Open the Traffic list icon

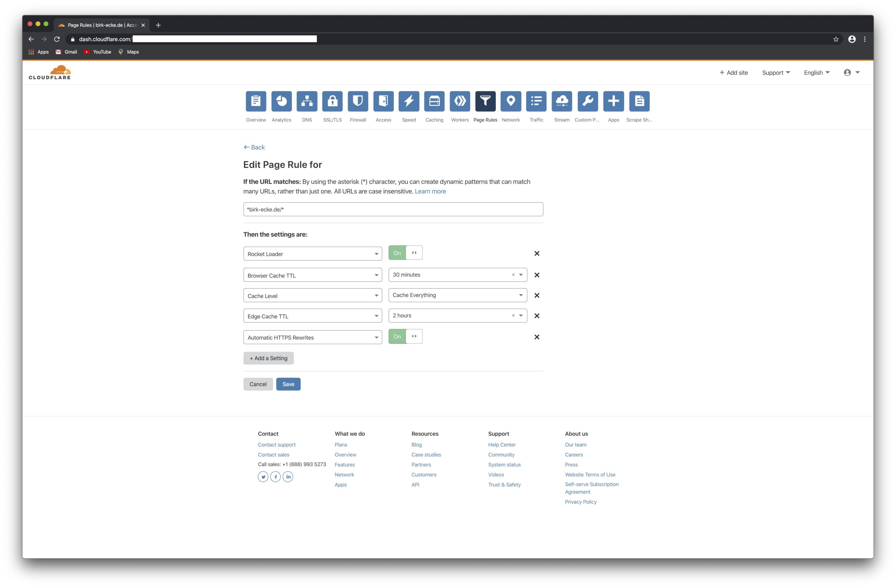[536, 101]
